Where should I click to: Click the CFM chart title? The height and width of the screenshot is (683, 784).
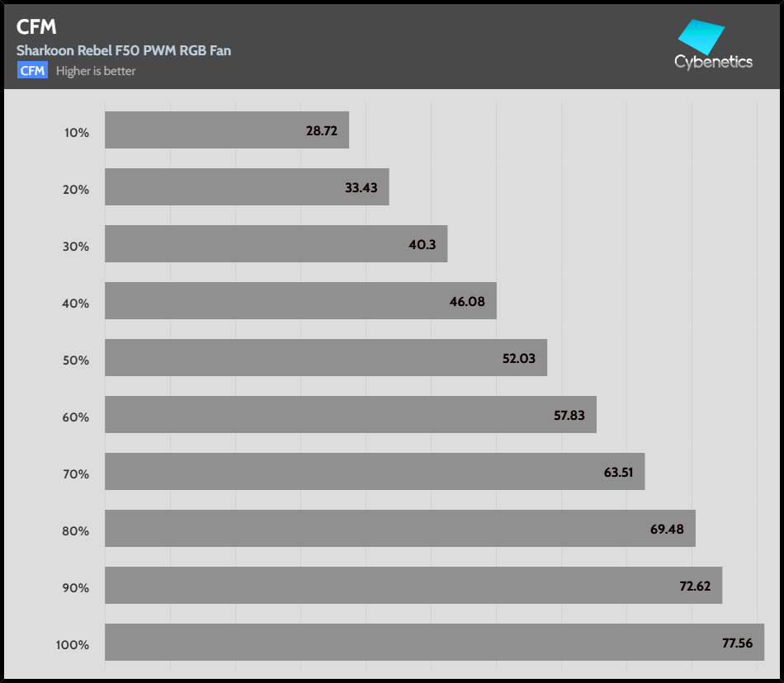[36, 27]
